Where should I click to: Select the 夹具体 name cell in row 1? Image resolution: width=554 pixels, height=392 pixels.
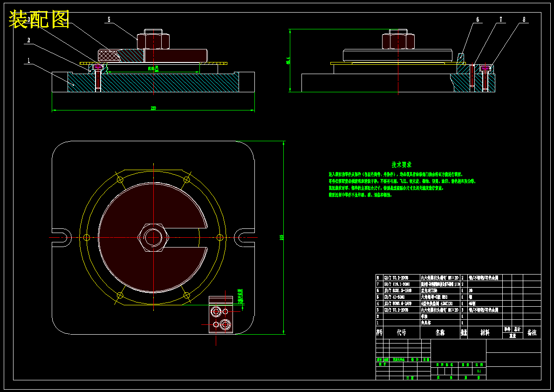(x=440, y=323)
